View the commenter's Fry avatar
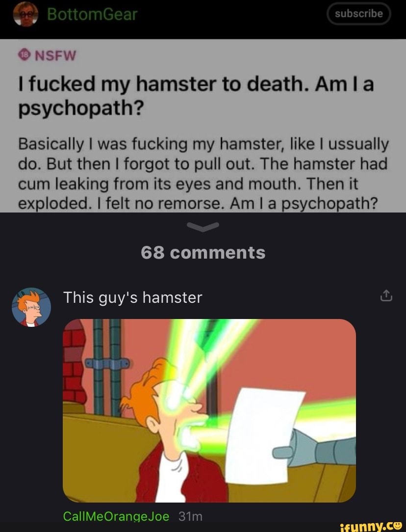 coord(31,307)
